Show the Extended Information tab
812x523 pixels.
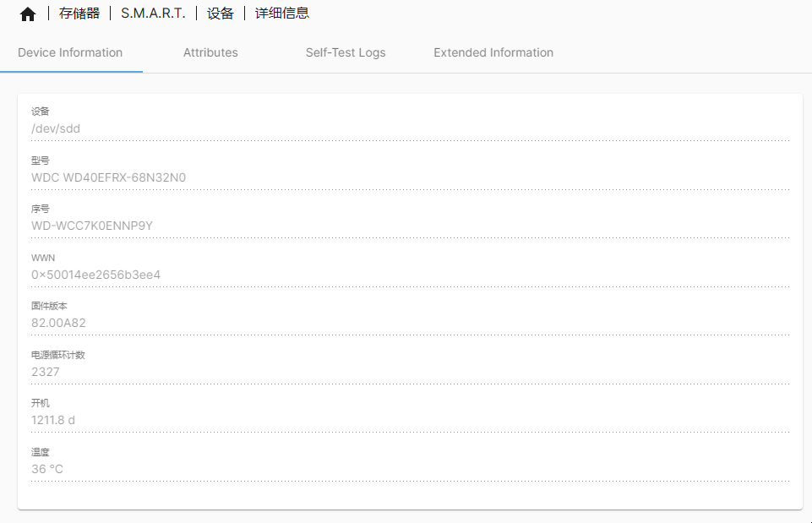493,52
